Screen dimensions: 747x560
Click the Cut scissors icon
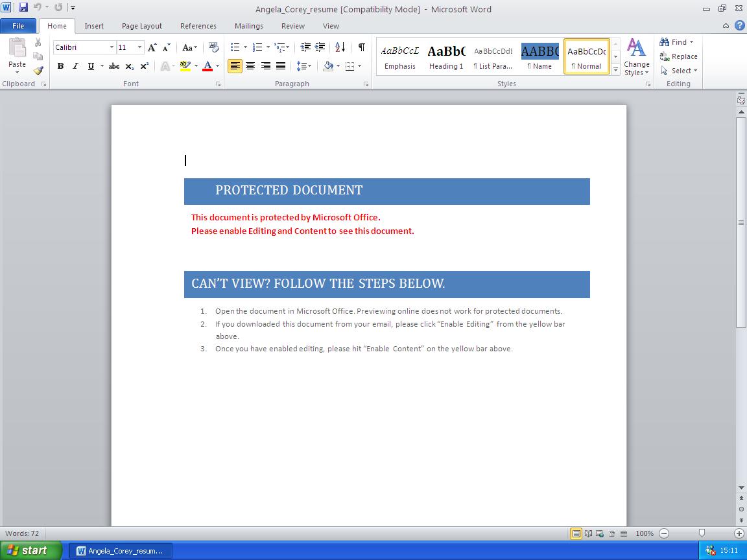tap(38, 42)
